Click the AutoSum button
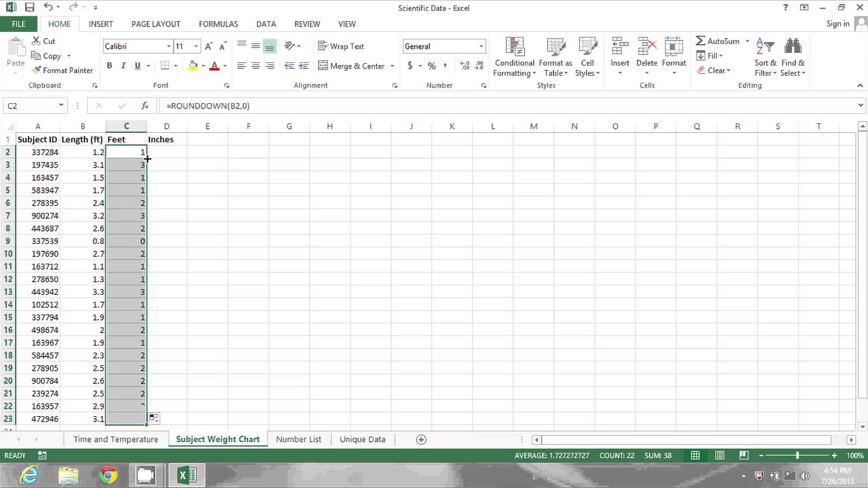The width and height of the screenshot is (868, 488). point(718,41)
